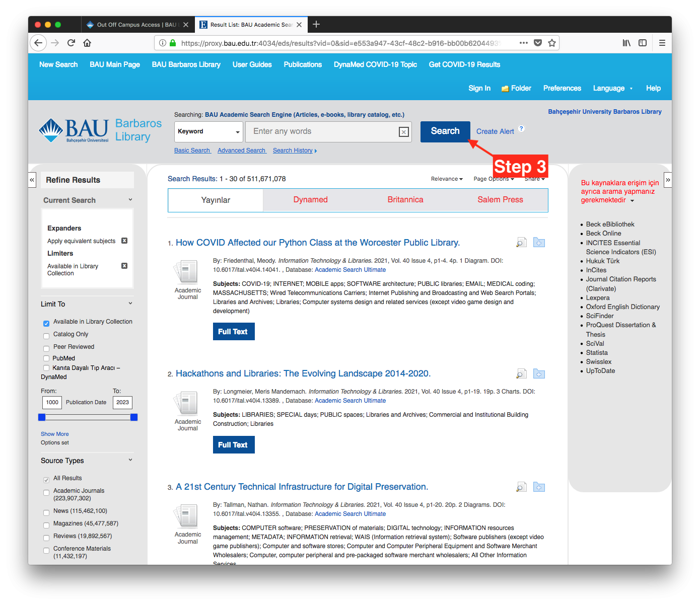The height and width of the screenshot is (605, 700).
Task: Bookmark this page with the star icon
Action: pos(552,43)
